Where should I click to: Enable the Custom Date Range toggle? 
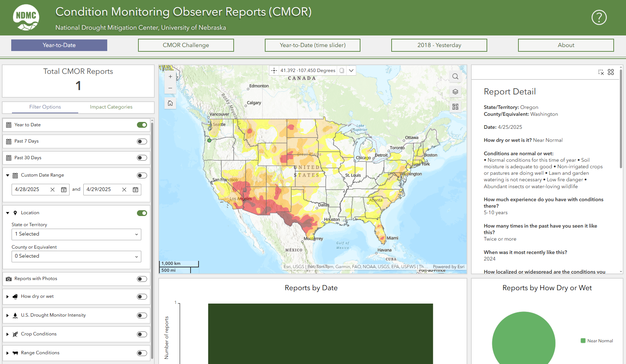pyautogui.click(x=142, y=175)
